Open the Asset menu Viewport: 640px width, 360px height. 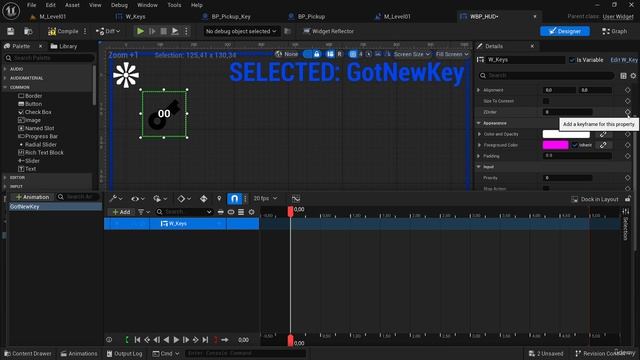[72, 5]
